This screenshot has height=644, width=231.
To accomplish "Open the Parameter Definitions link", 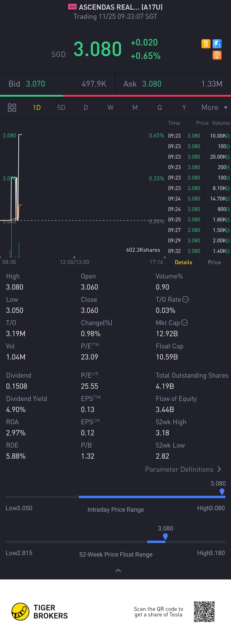I will [183, 469].
